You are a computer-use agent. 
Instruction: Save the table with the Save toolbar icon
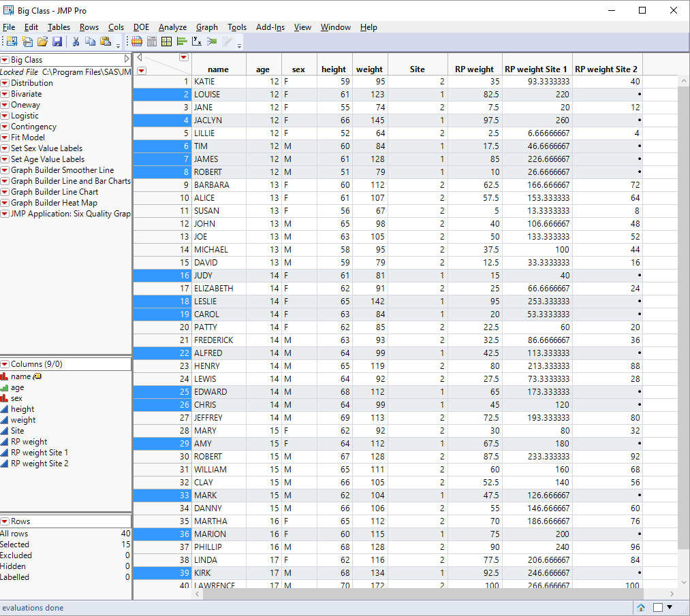(x=58, y=42)
